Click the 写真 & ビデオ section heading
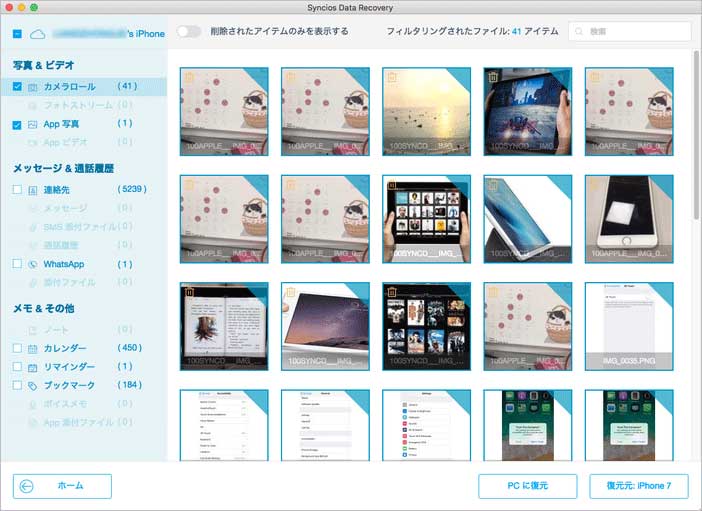The image size is (702, 511). 43,65
